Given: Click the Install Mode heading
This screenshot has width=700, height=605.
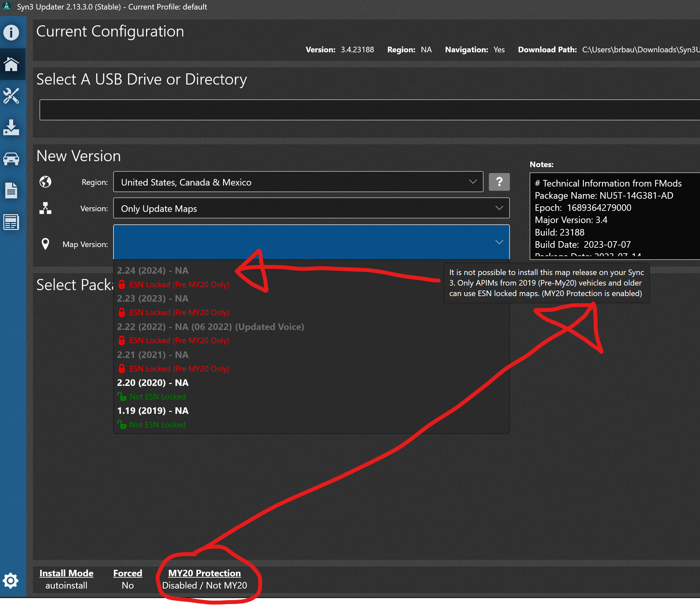Looking at the screenshot, I should point(66,573).
